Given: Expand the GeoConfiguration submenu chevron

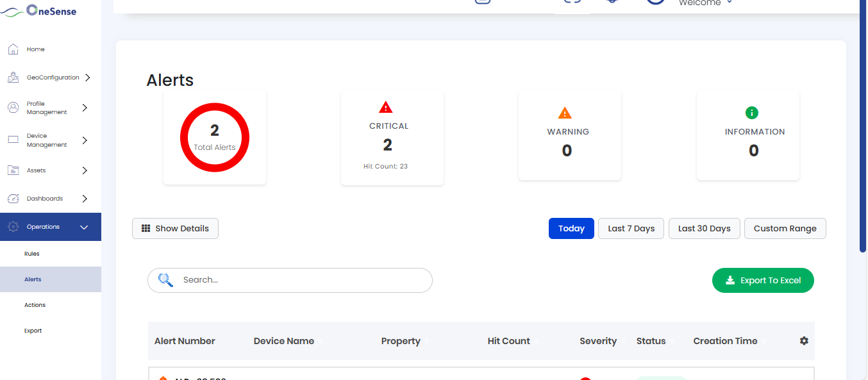Looking at the screenshot, I should (x=88, y=78).
